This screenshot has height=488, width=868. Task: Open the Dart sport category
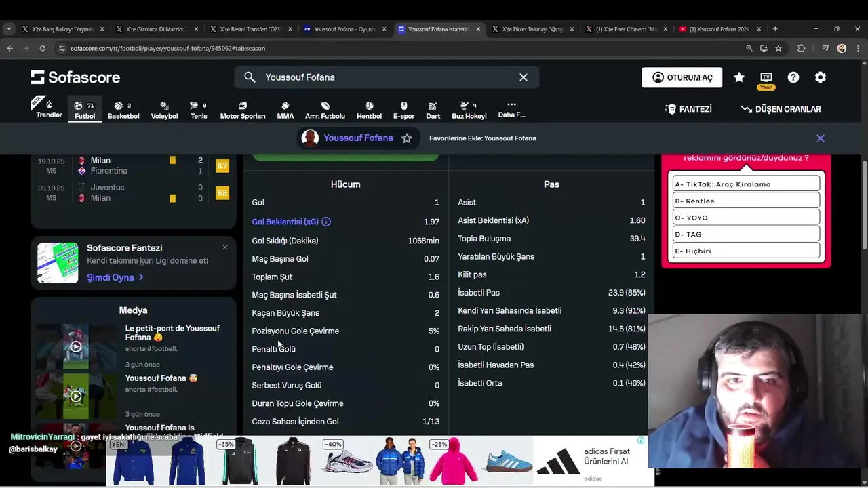pos(433,110)
